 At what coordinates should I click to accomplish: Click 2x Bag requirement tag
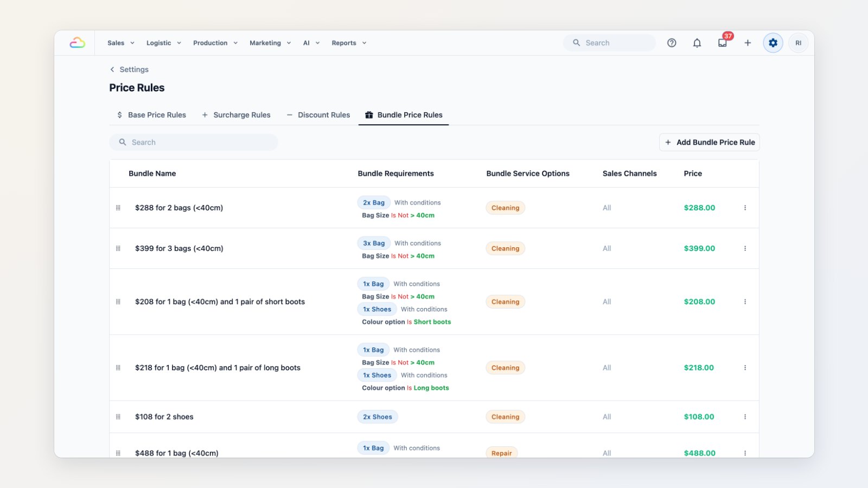point(374,203)
